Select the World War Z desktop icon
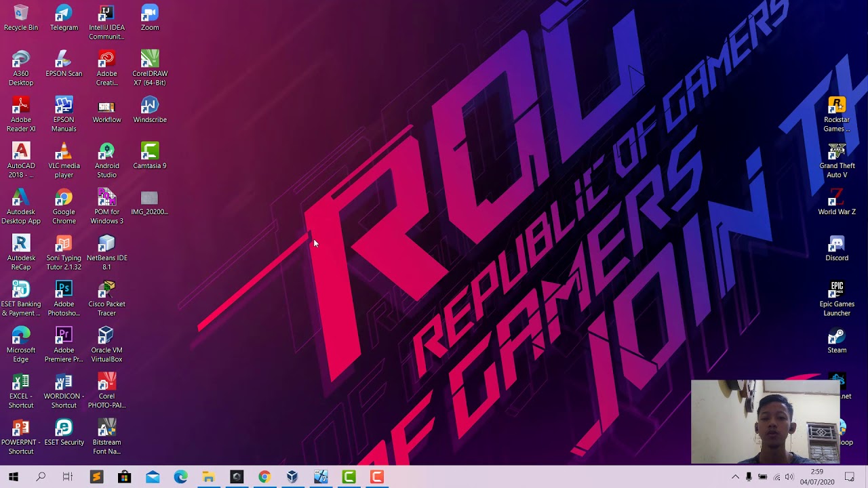 point(837,203)
